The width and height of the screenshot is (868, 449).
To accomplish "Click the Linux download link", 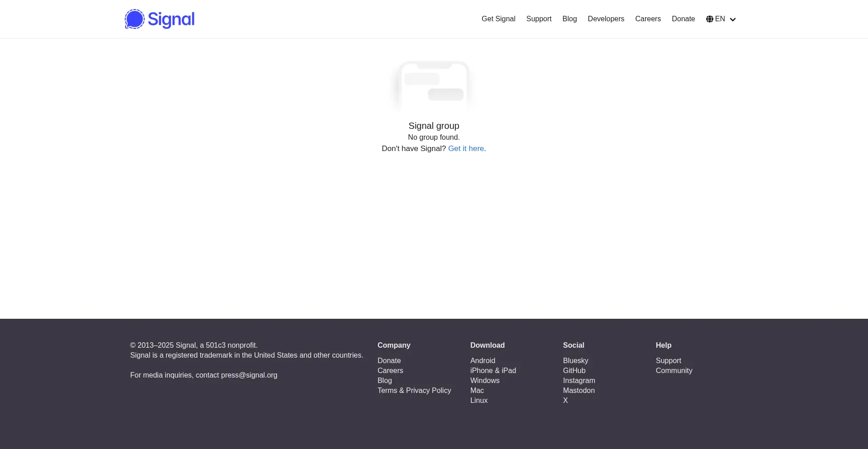I will [x=479, y=401].
